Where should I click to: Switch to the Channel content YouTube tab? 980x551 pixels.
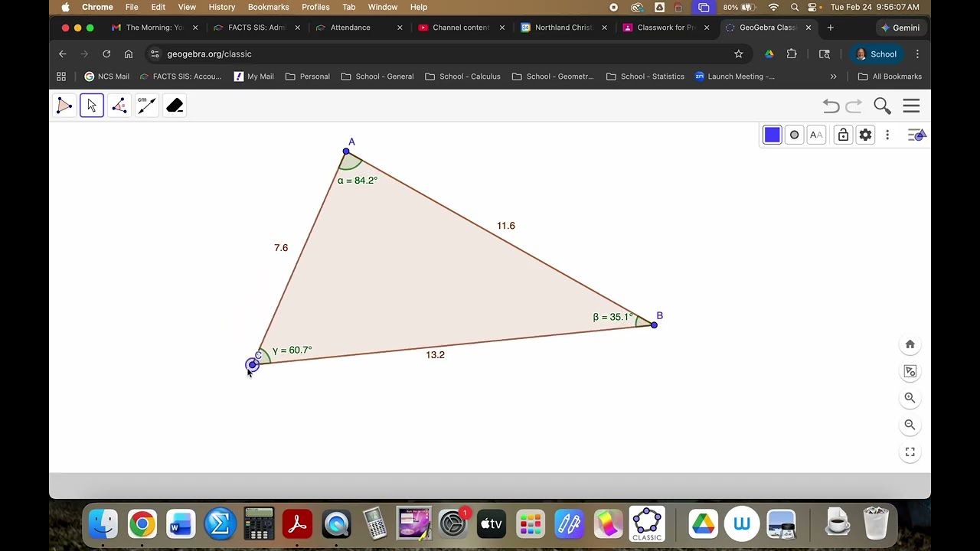click(x=461, y=28)
